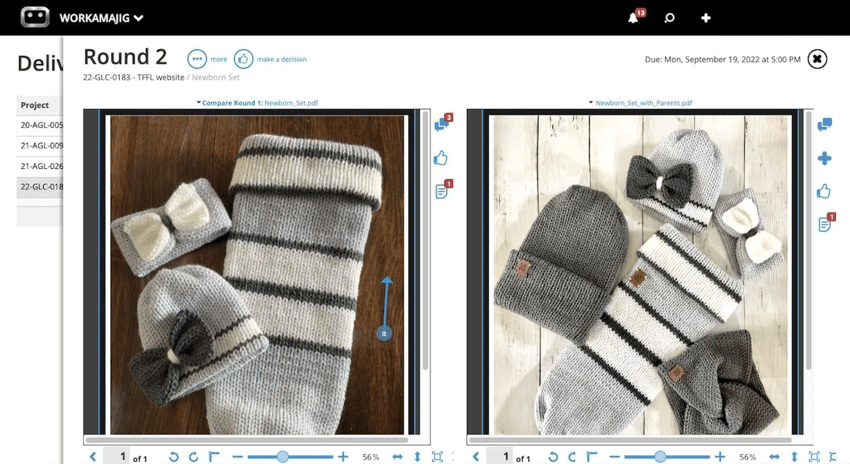Image resolution: width=850 pixels, height=464 pixels.
Task: Select project 21-AGL-026 in the list
Action: point(41,166)
